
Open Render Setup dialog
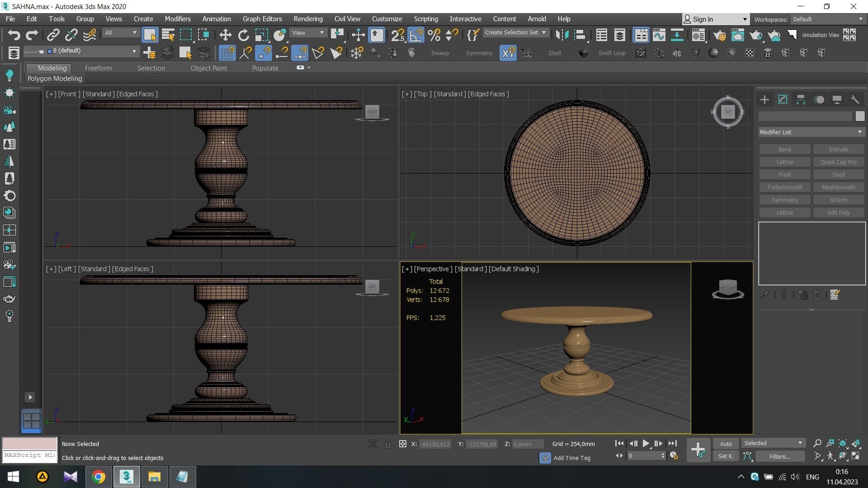pyautogui.click(x=720, y=35)
